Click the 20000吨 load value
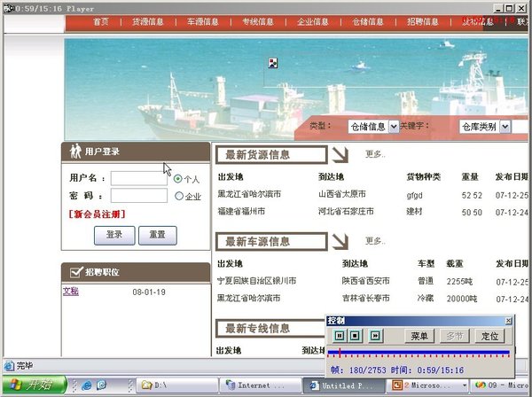 [462, 299]
